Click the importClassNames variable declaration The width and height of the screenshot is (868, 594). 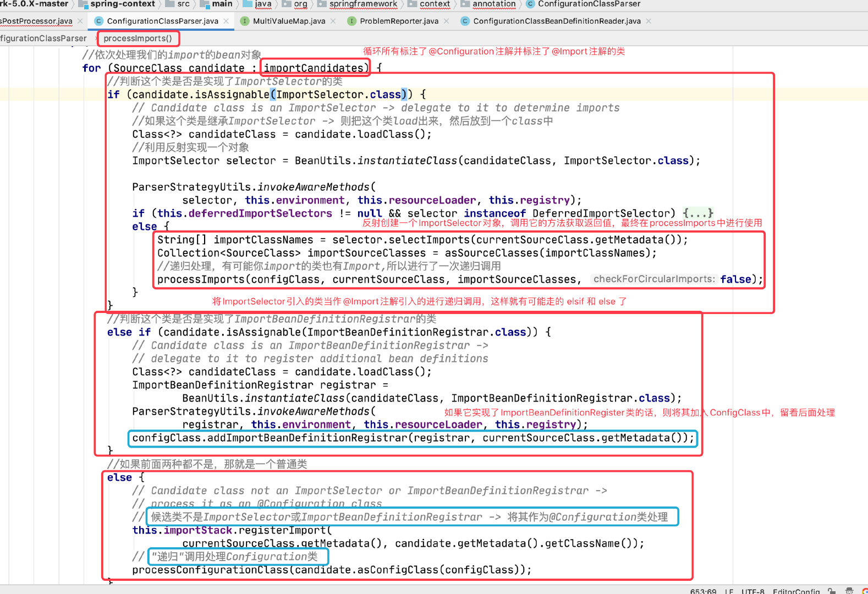(x=263, y=240)
